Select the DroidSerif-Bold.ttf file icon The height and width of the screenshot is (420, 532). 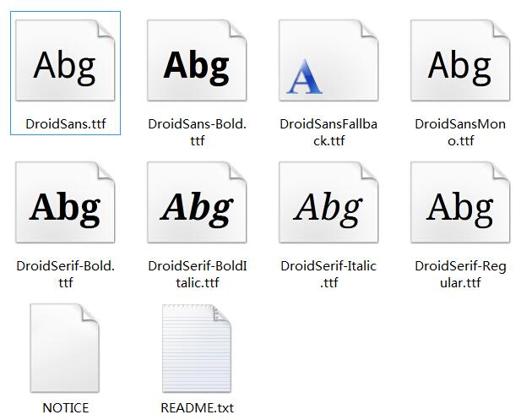[65, 206]
